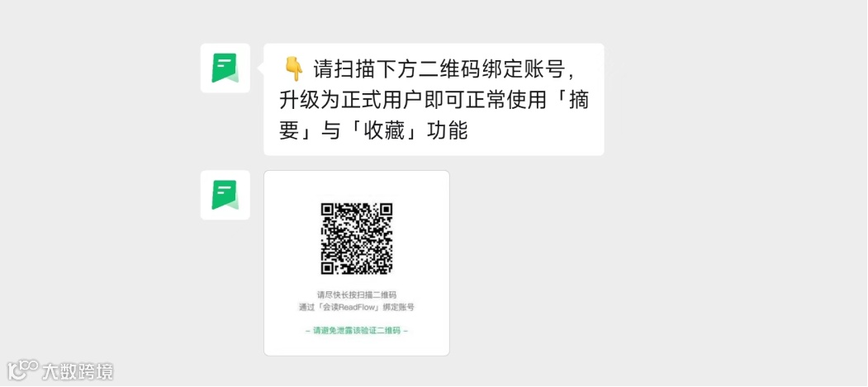
Task: Click the pointing-down hand emoji
Action: pyautogui.click(x=293, y=69)
